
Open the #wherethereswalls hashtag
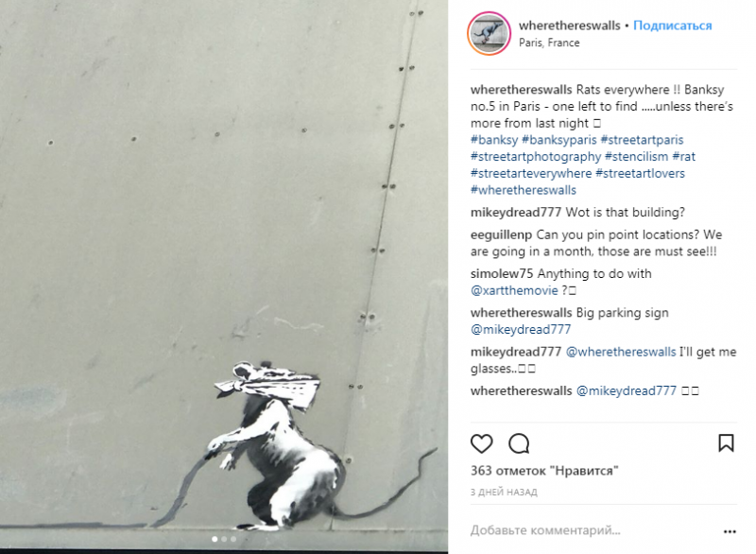tap(524, 190)
